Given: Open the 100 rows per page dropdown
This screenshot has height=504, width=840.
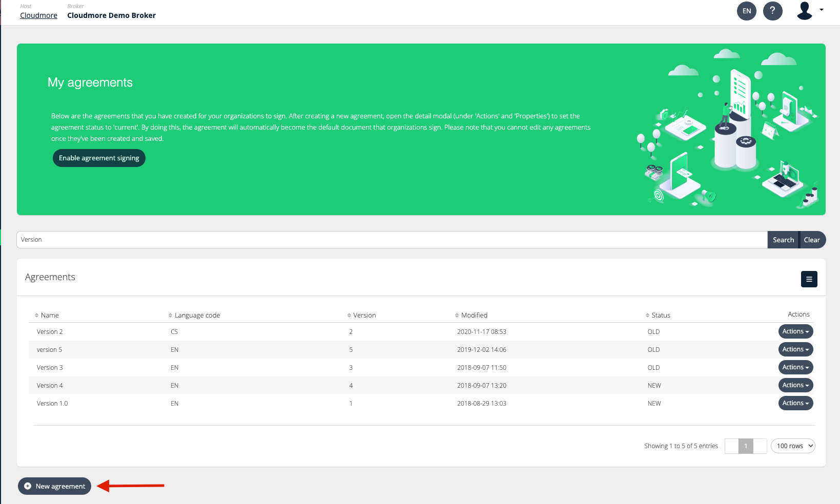Looking at the screenshot, I should (x=793, y=446).
